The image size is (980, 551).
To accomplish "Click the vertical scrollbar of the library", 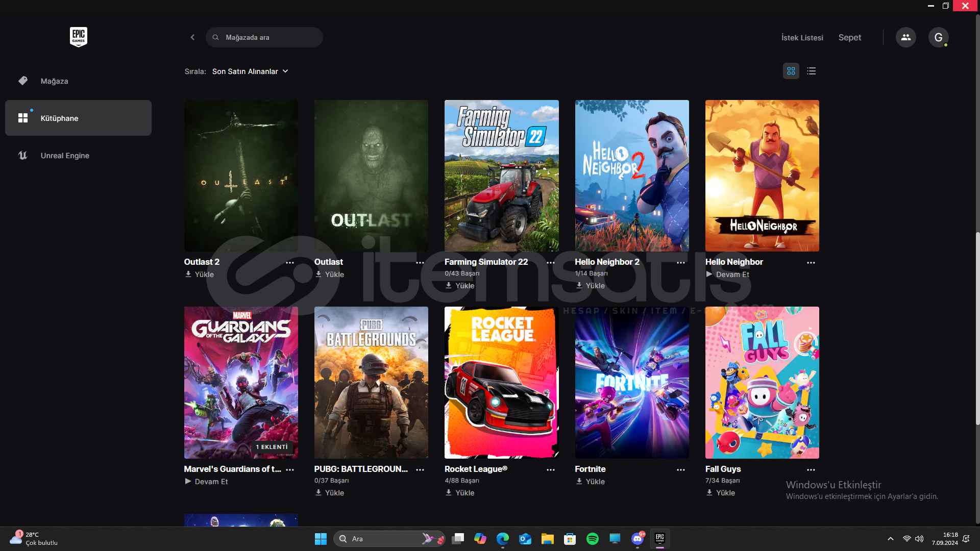I will click(x=977, y=329).
